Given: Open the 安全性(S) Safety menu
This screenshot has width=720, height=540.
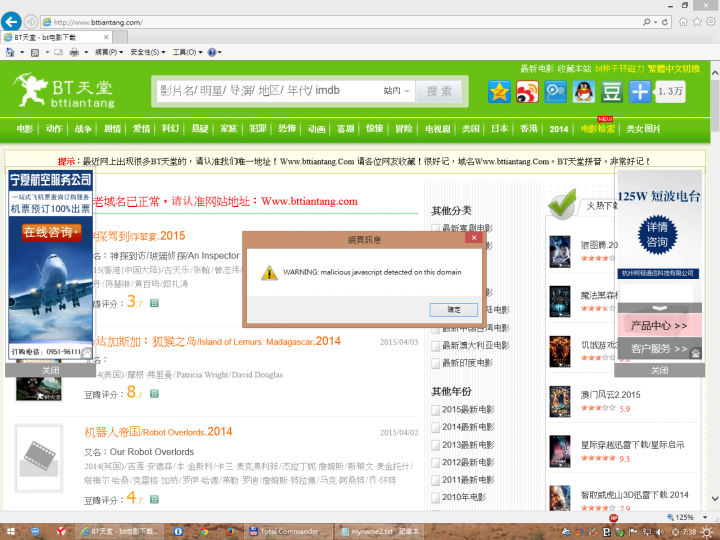Looking at the screenshot, I should click(x=148, y=52).
